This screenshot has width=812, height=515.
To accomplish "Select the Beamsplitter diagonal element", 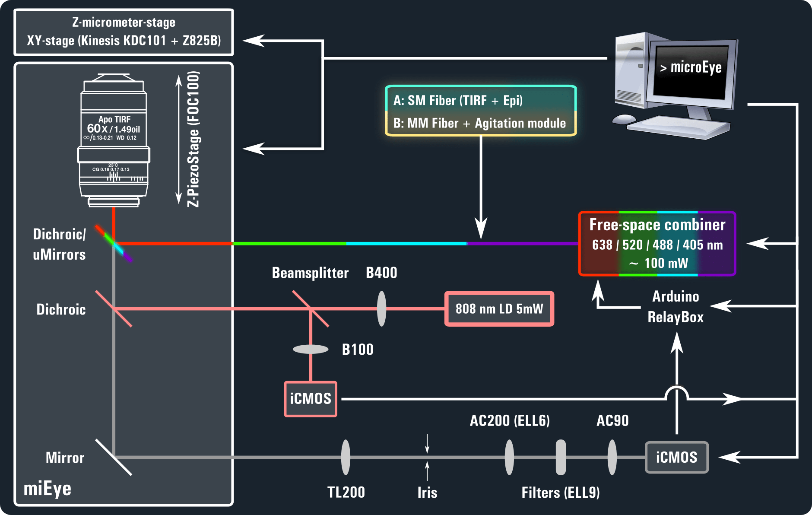I will click(311, 308).
